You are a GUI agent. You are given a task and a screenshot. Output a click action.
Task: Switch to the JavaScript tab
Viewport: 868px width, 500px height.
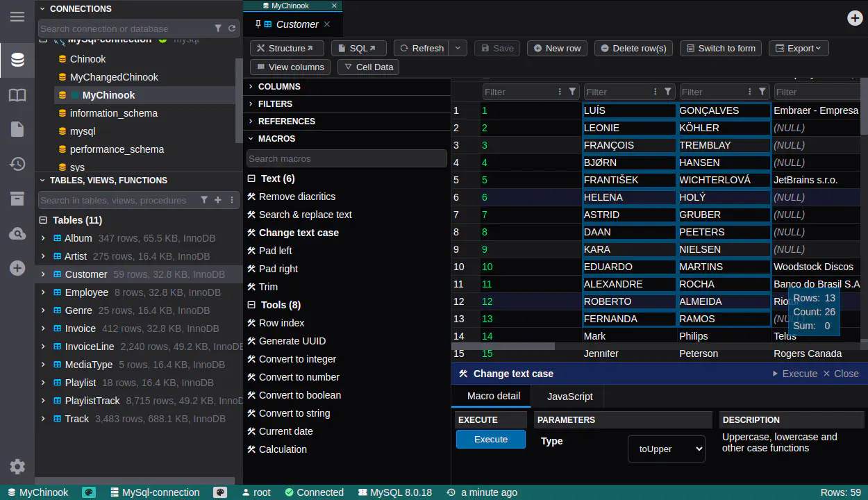569,397
